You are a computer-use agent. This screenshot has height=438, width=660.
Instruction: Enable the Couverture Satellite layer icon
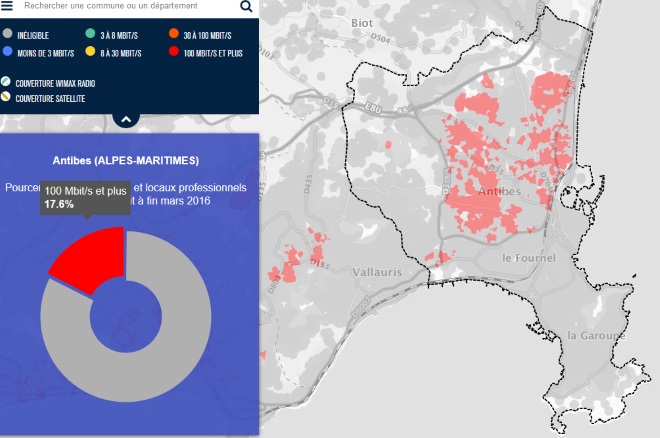(7, 98)
